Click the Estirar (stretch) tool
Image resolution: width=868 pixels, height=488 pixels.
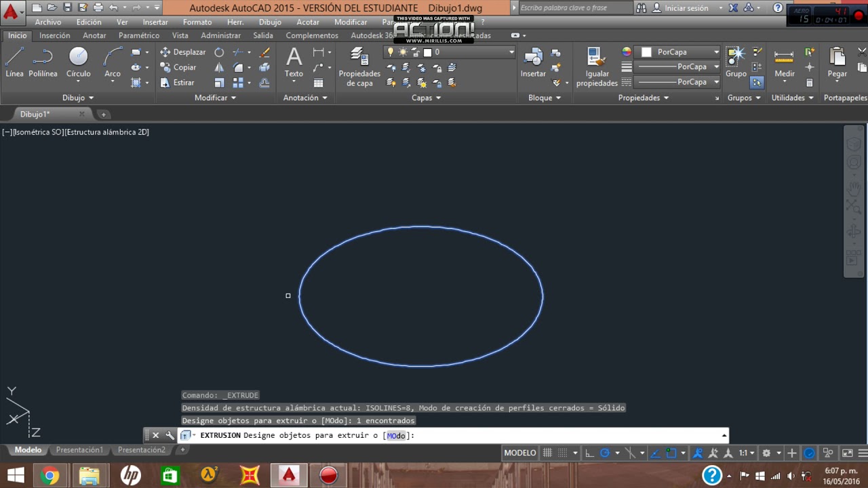178,83
